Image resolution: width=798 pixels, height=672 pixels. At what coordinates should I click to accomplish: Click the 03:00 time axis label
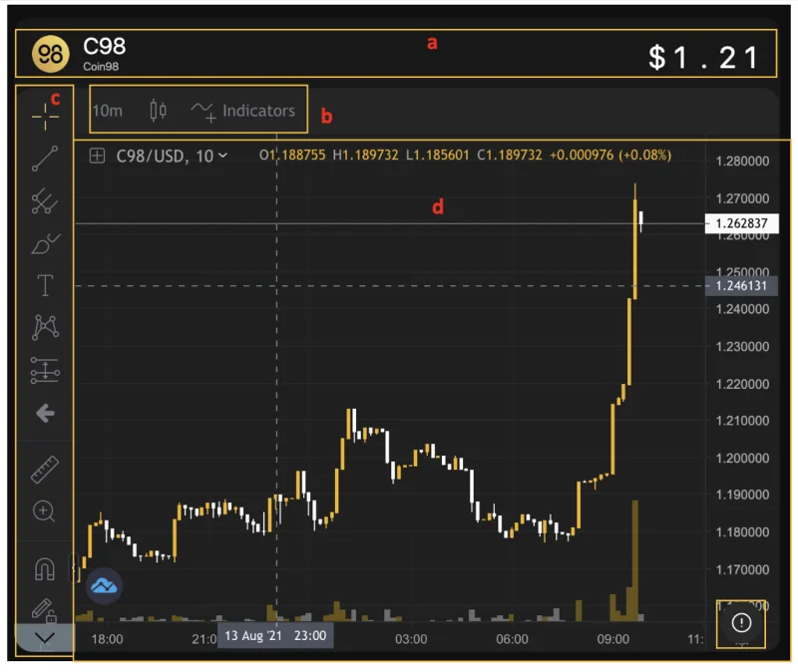[x=411, y=639]
